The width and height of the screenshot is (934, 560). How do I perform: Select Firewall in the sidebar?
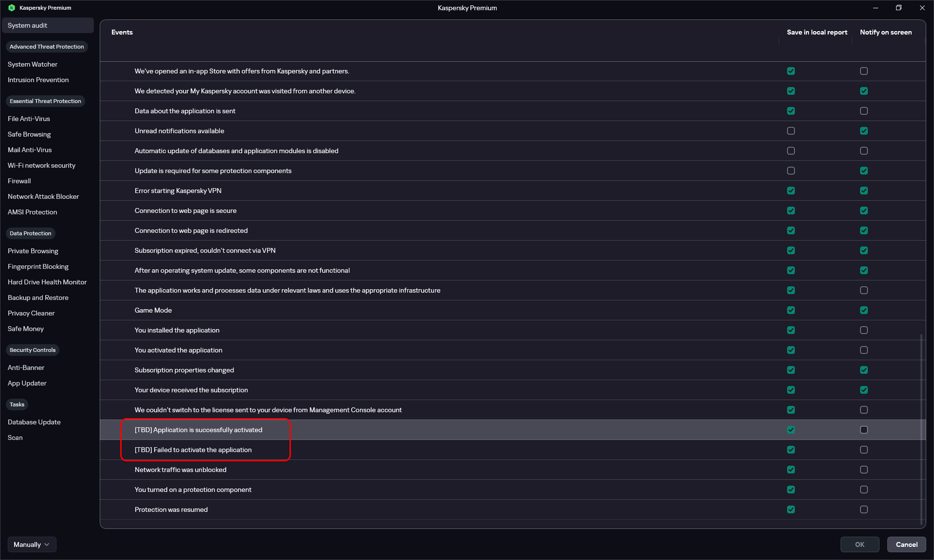click(x=19, y=181)
